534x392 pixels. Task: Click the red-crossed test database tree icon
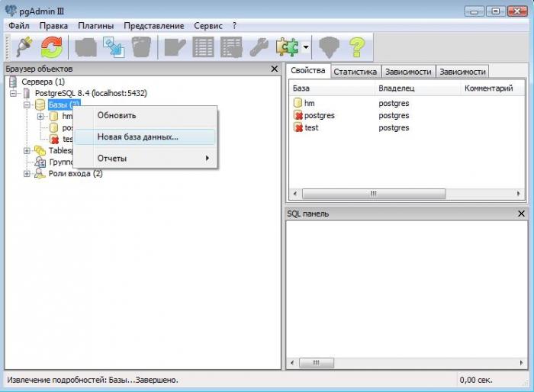[54, 140]
